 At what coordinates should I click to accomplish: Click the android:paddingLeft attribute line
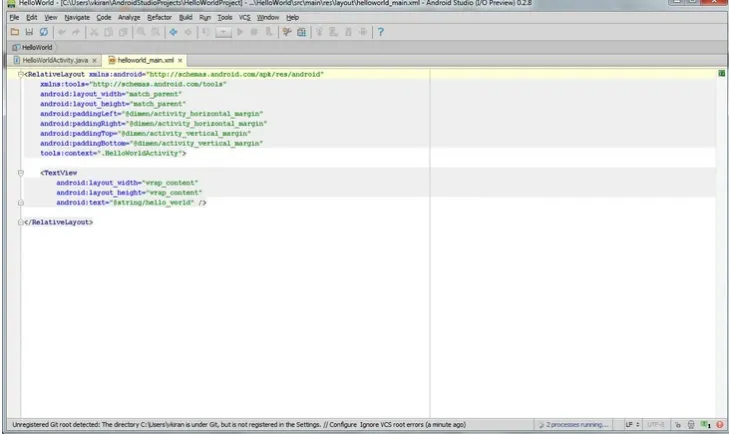(152, 114)
